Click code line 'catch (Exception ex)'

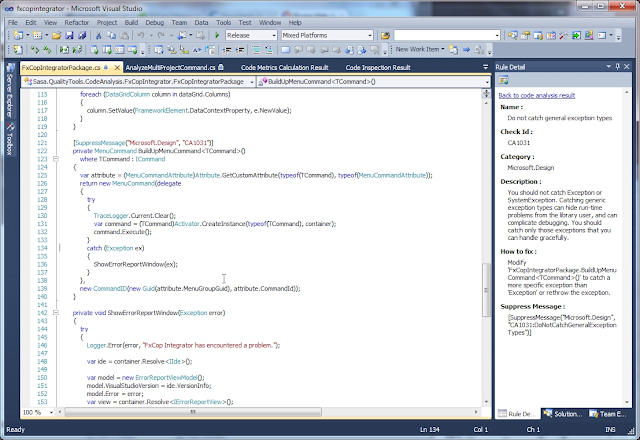115,248
